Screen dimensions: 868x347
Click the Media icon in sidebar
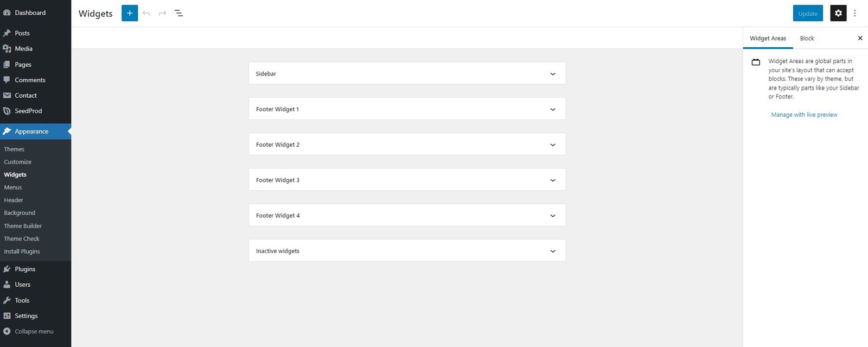(7, 48)
